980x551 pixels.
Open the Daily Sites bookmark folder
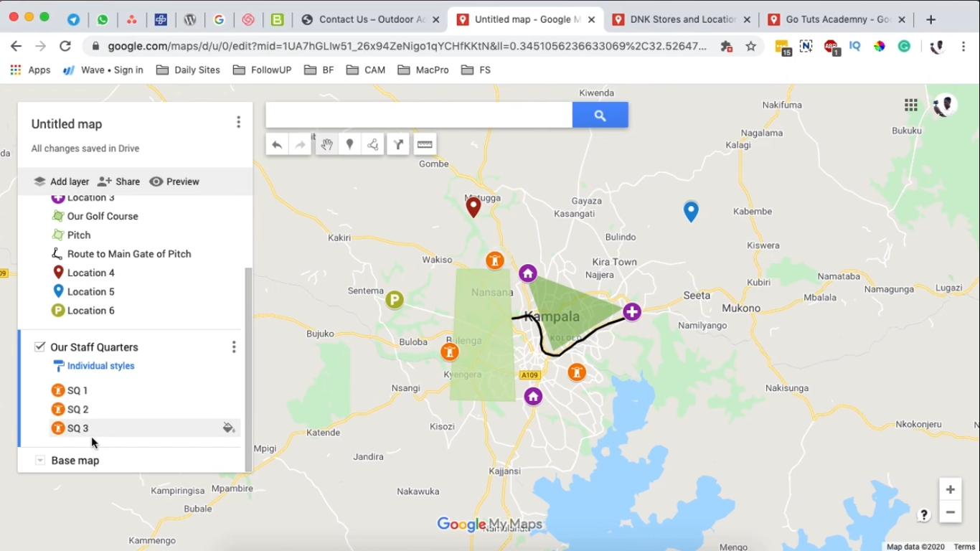point(188,70)
